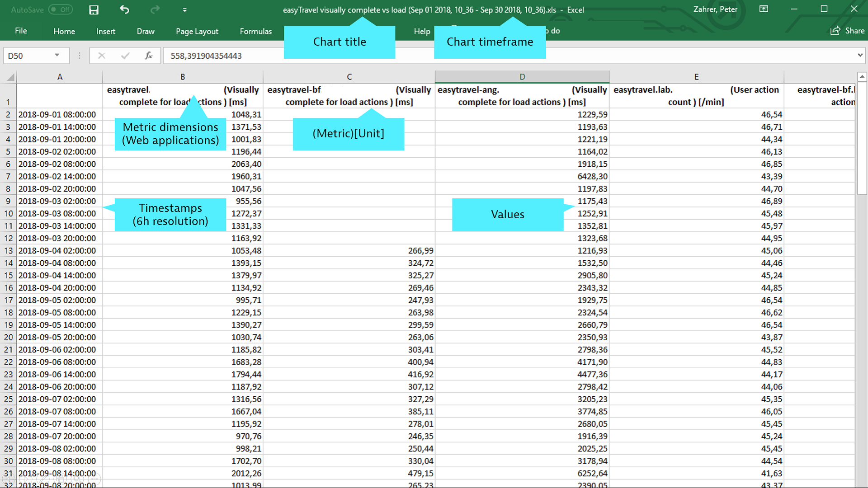Toggle the AutoSave switch
This screenshot has width=868, height=488.
point(61,9)
